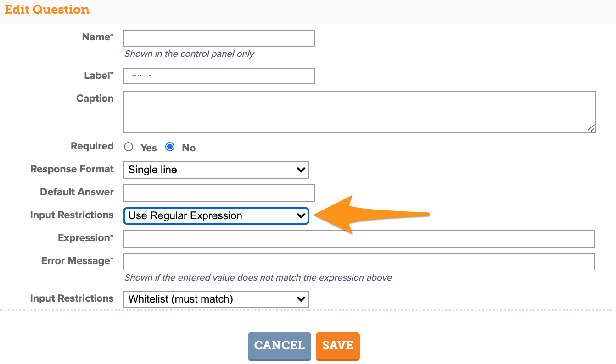The width and height of the screenshot is (616, 364).
Task: Click the Caption resize handle corner
Action: (591, 128)
